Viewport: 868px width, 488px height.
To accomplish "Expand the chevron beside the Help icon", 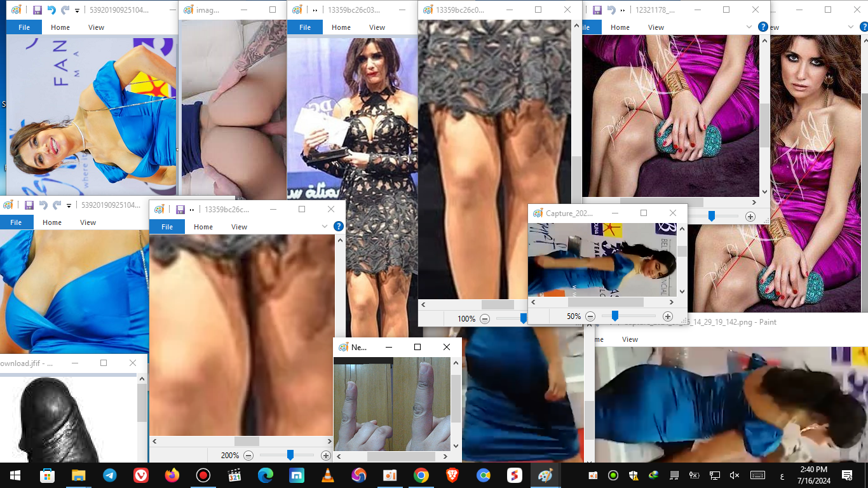I will [749, 27].
